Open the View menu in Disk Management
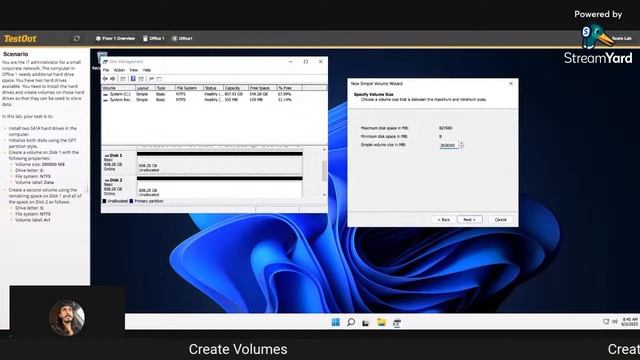 pyautogui.click(x=133, y=70)
